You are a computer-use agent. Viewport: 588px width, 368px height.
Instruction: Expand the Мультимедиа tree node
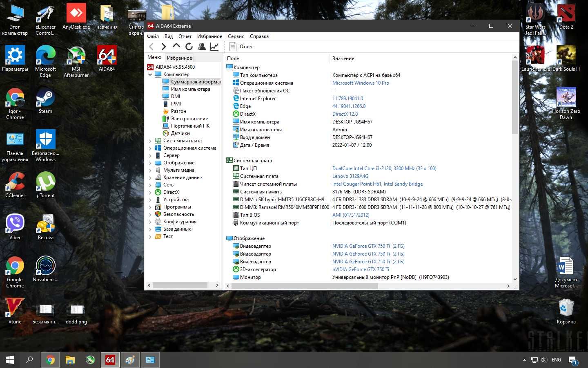click(150, 170)
